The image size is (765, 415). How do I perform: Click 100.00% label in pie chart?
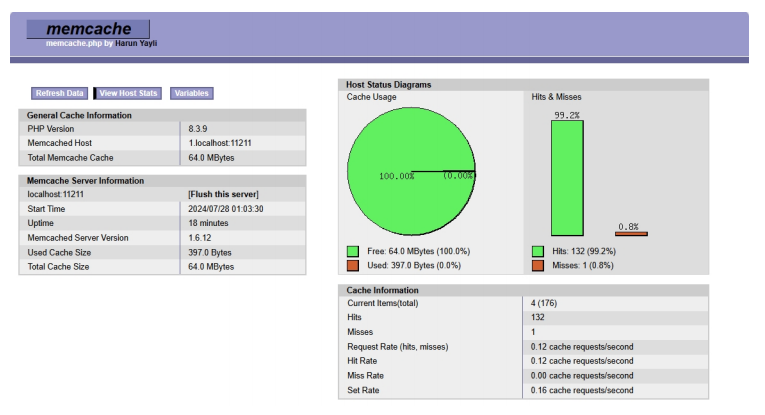click(397, 176)
